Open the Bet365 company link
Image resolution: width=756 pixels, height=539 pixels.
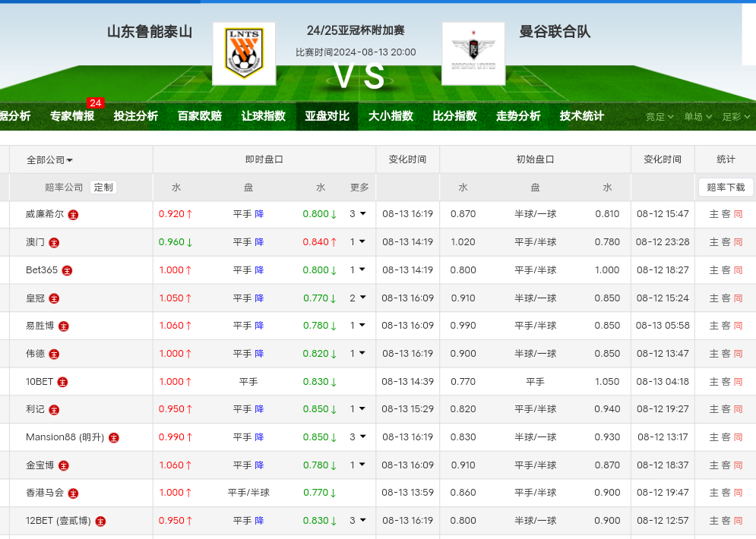click(x=42, y=269)
